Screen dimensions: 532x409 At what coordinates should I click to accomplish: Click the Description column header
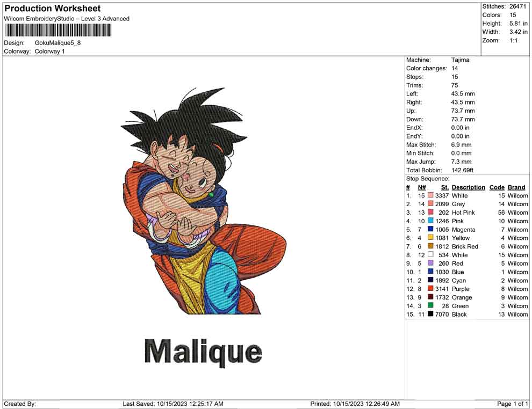tap(468, 187)
